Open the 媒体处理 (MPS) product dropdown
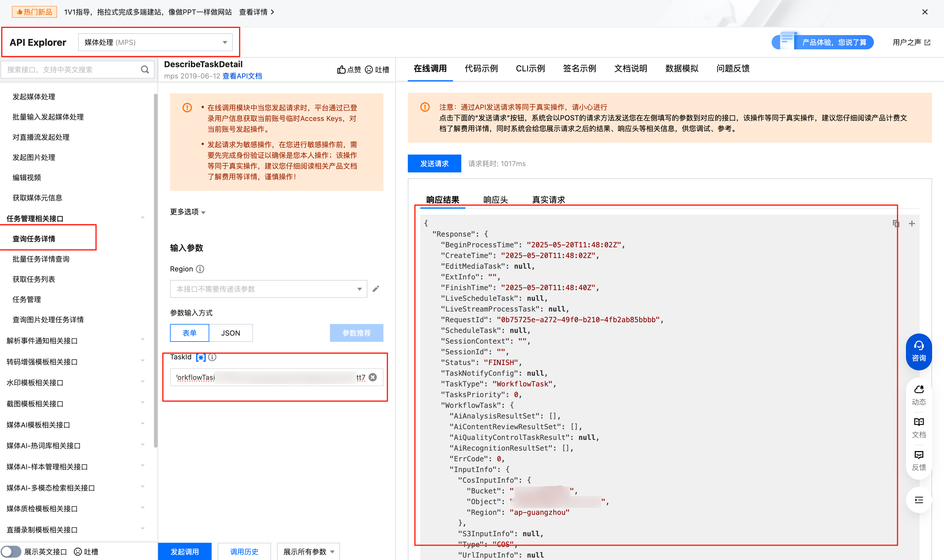Screen dimensions: 944x560 click(x=155, y=42)
